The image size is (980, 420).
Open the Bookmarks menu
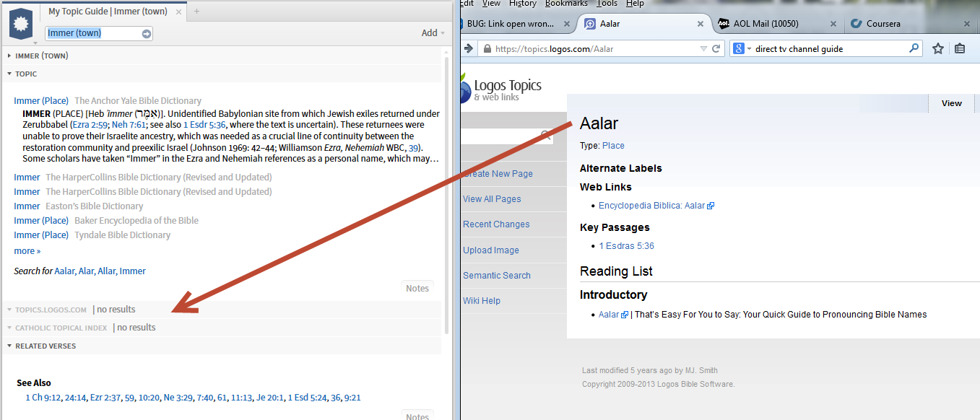(x=566, y=4)
